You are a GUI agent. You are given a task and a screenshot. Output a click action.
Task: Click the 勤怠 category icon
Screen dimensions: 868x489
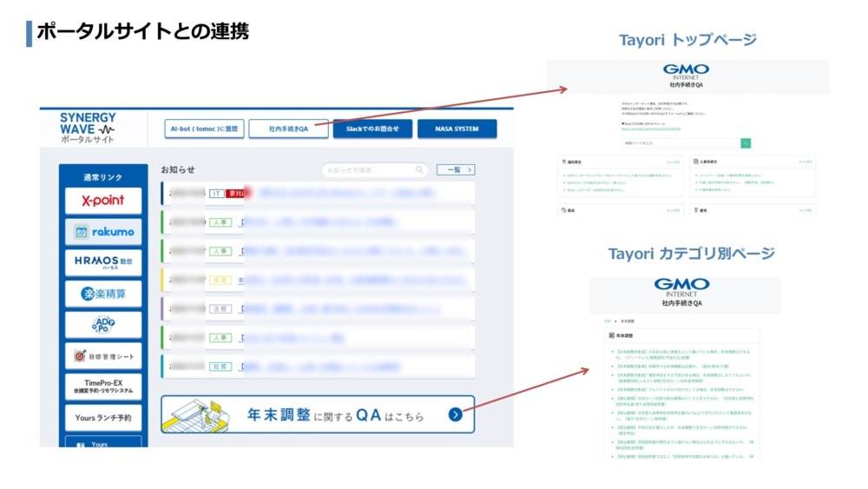(x=564, y=210)
